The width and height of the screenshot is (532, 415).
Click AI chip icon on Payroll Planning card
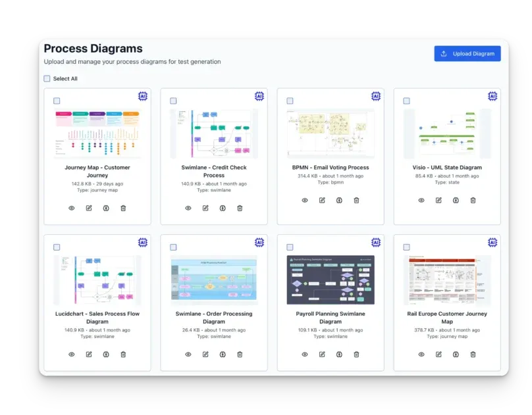[376, 243]
